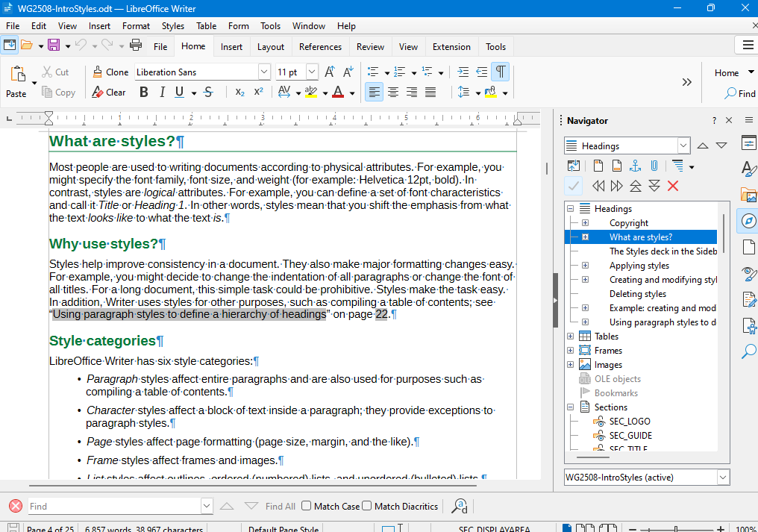Expand the Sections tree in Navigator
Viewport: 758px width, 532px height.
(570, 407)
